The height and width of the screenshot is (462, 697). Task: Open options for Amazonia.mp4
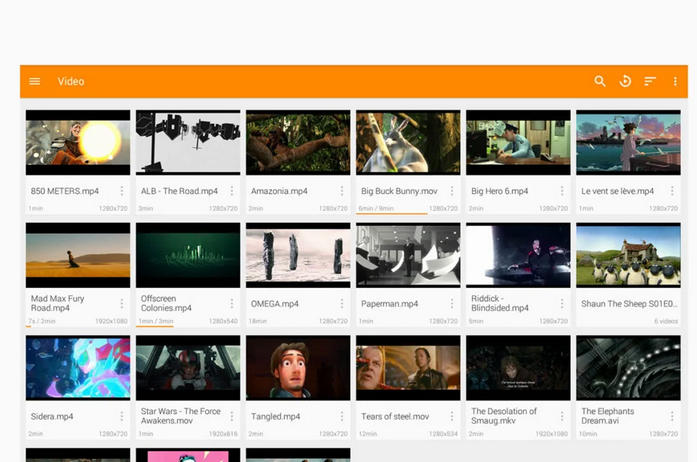click(x=342, y=191)
